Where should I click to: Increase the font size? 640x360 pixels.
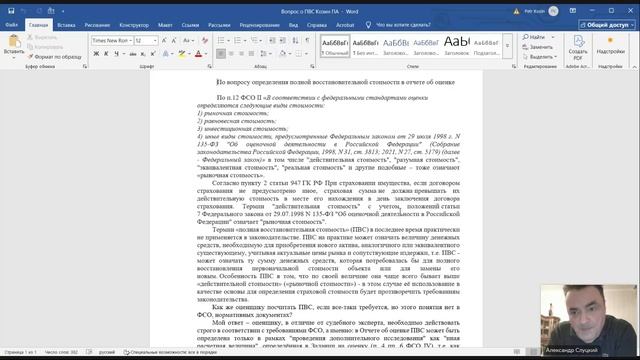[x=164, y=40]
